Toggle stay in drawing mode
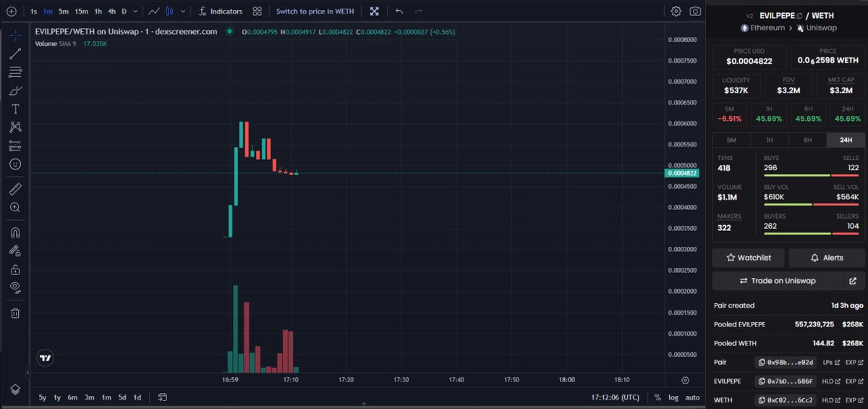The image size is (868, 409). click(15, 250)
